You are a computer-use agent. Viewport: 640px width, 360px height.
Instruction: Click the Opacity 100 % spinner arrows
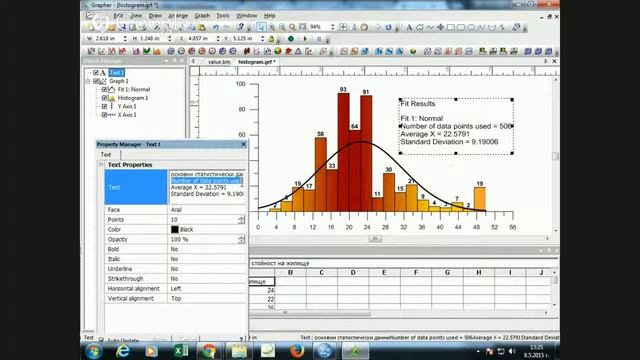[241, 239]
